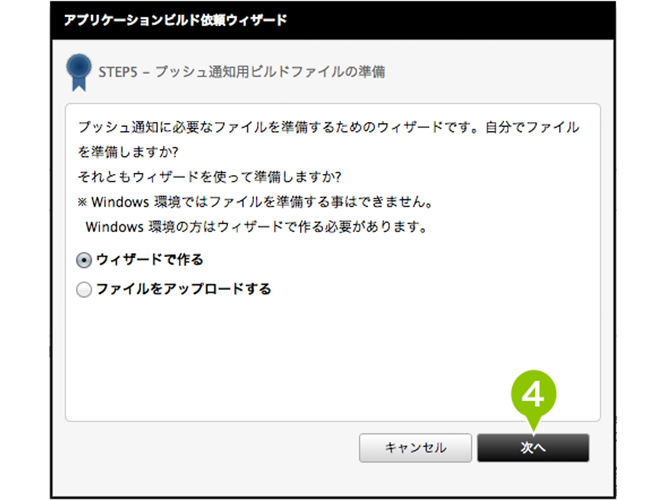Choose the ファイルをアップロードする radio button

tap(84, 289)
